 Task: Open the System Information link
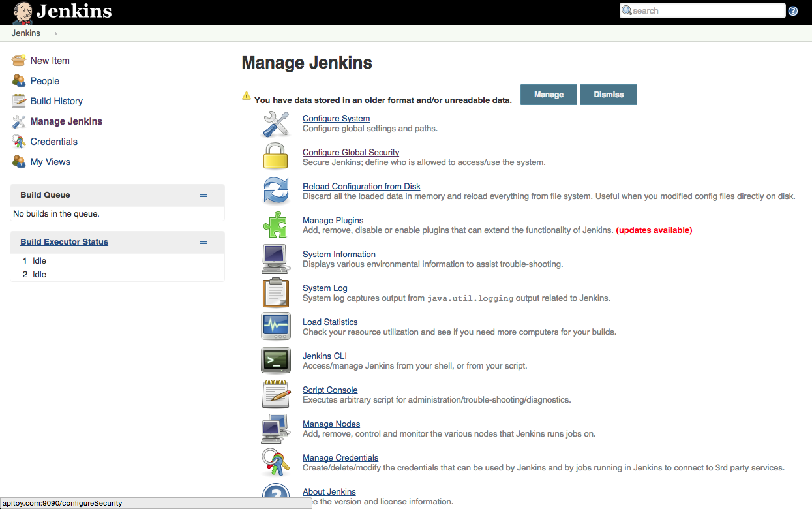tap(339, 254)
